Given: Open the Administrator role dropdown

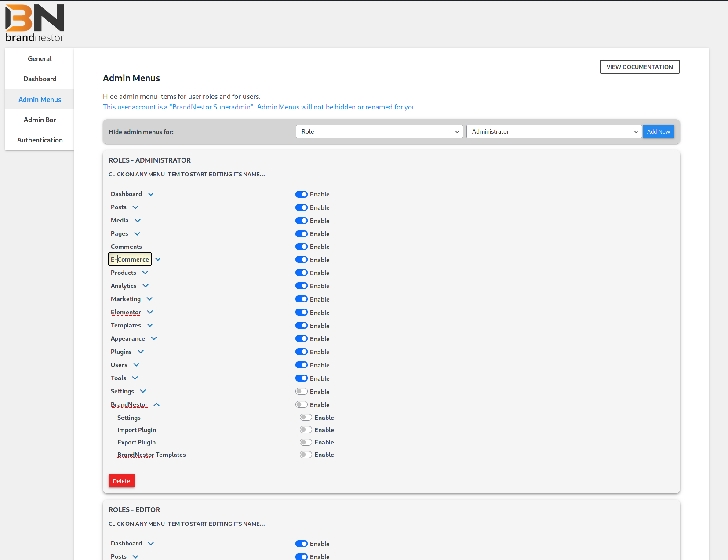Looking at the screenshot, I should pos(554,131).
